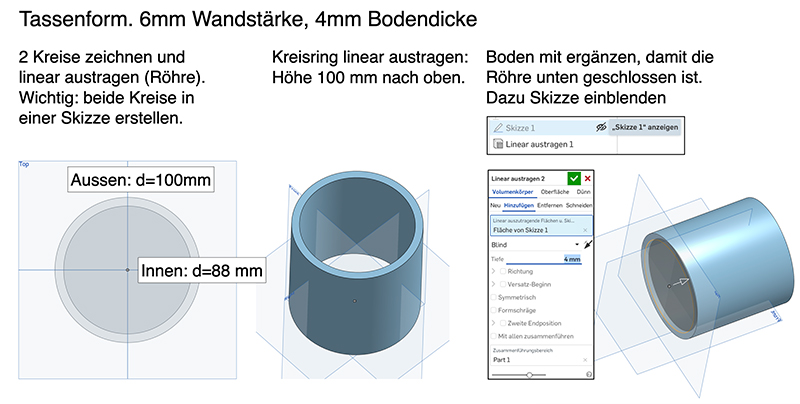The image size is (800, 404).
Task: Clear Part 1 from Zusammenführungsbereich
Action: (585, 359)
